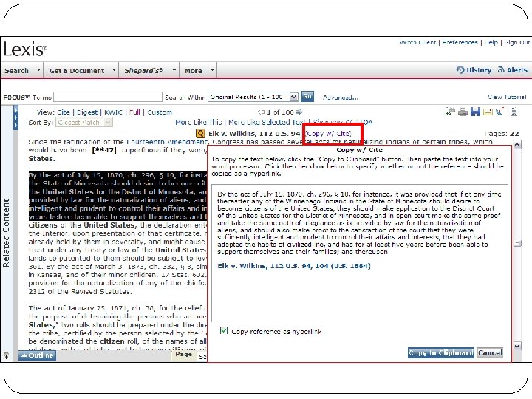Click icon at bottom of Related Content bar
Viewport: 532px width, 399px height.
point(7,355)
